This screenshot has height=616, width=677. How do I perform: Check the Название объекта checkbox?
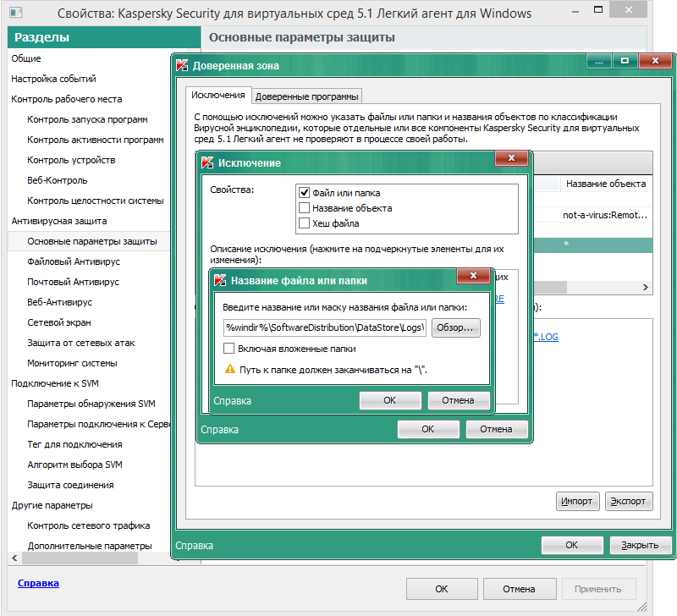click(304, 207)
